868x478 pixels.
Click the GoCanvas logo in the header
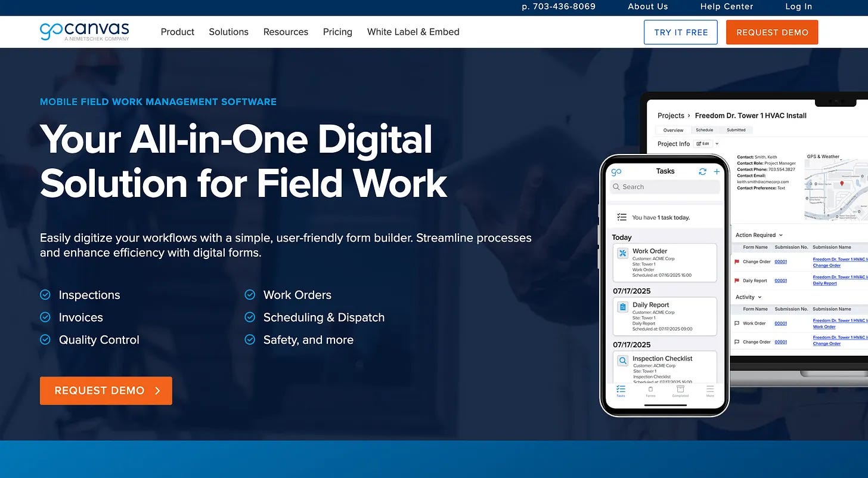pos(85,31)
